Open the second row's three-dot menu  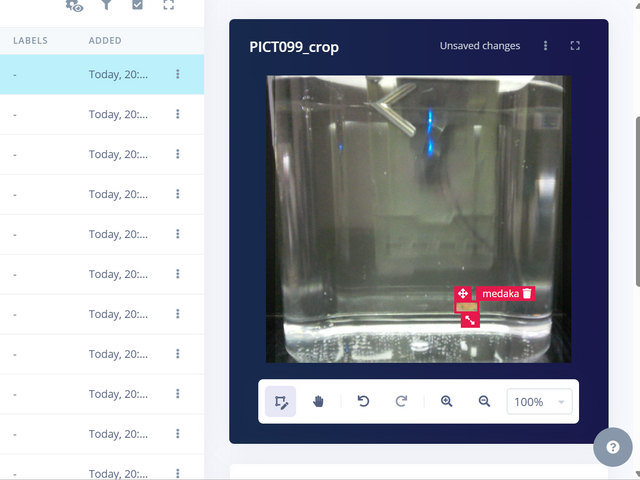[x=177, y=114]
